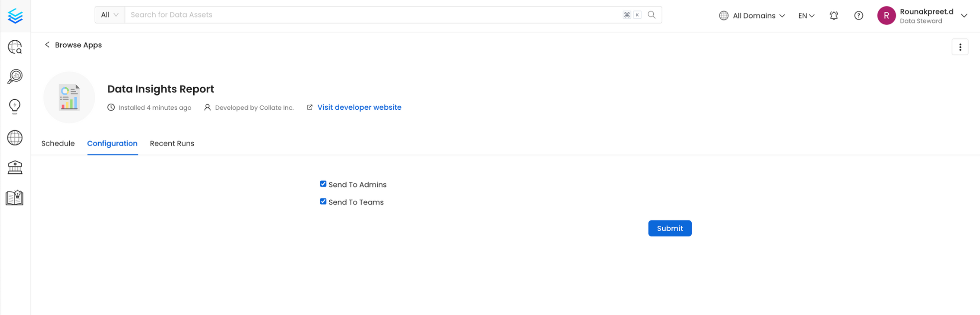Open the three-dot more options menu
The height and width of the screenshot is (315, 980).
click(960, 47)
